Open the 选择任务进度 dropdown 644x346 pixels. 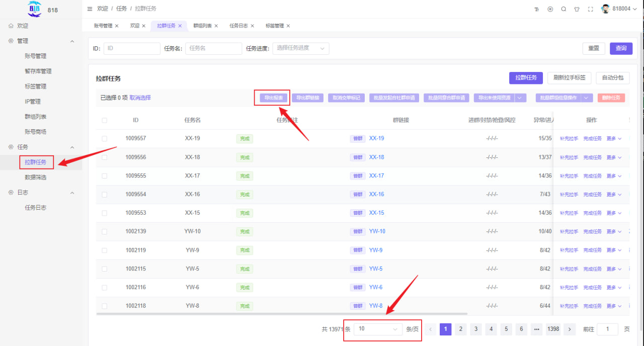pyautogui.click(x=301, y=48)
